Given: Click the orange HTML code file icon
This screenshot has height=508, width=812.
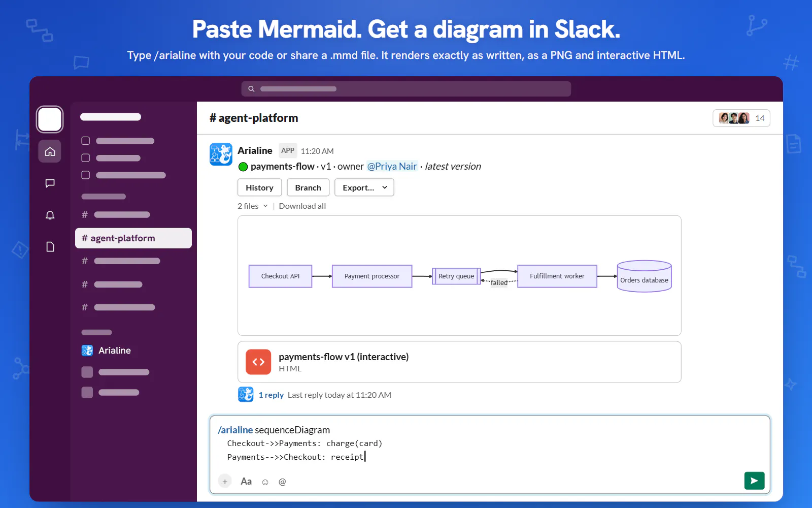Looking at the screenshot, I should coord(258,362).
